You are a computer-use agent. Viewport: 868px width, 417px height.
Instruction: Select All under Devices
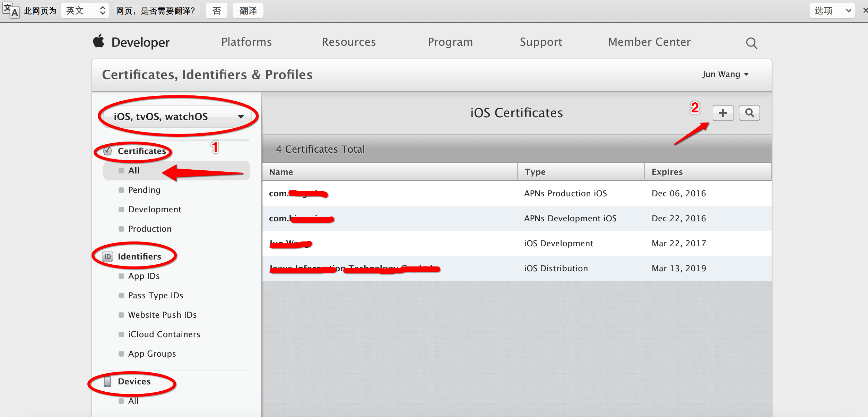(x=133, y=401)
